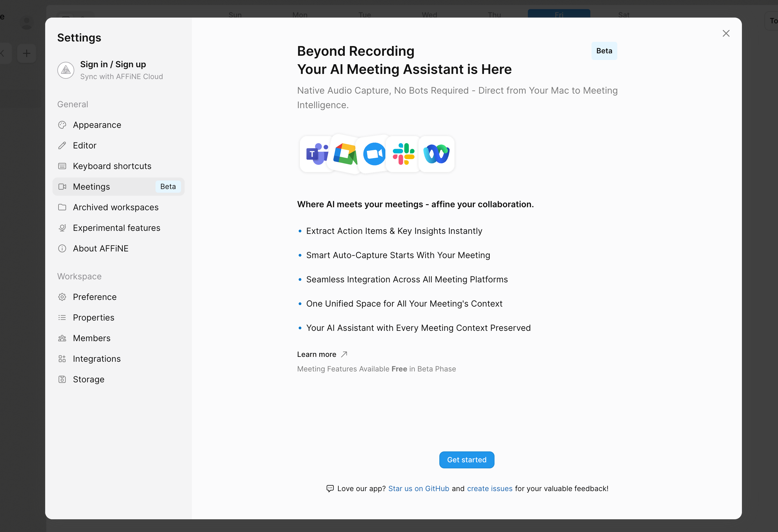Click the Experimental features icon

pos(62,228)
